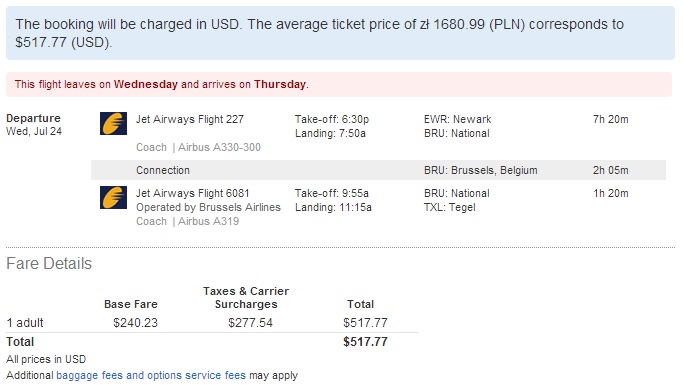Click the Jet Airways Flight 6081 title
This screenshot has width=683, height=386.
[193, 193]
